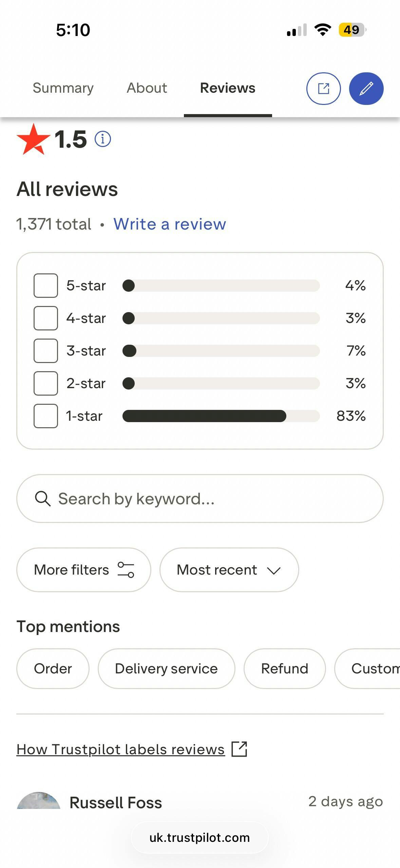Open the Most recent sort dropdown

[229, 570]
